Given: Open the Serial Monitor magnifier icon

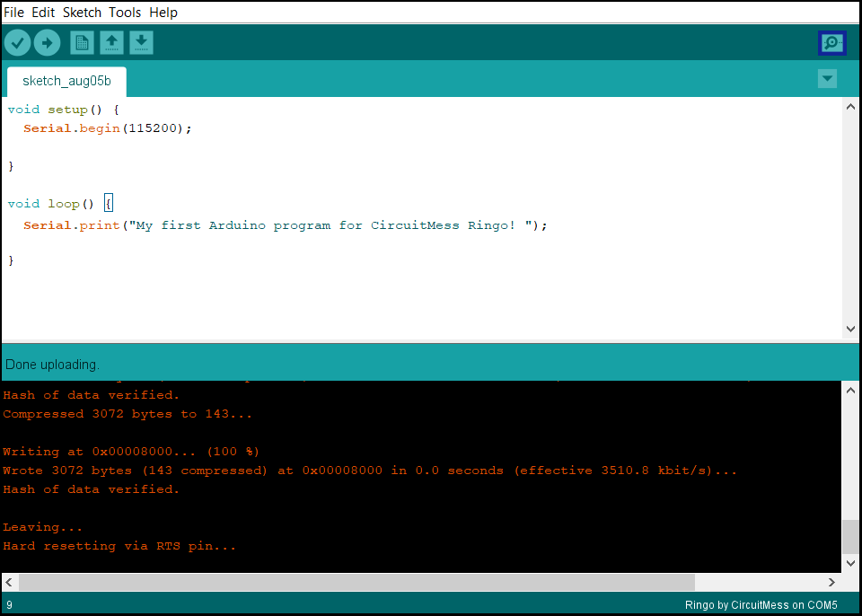Looking at the screenshot, I should pyautogui.click(x=831, y=43).
